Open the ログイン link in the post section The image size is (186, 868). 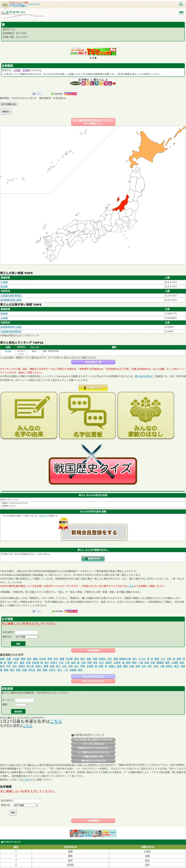(43, 516)
